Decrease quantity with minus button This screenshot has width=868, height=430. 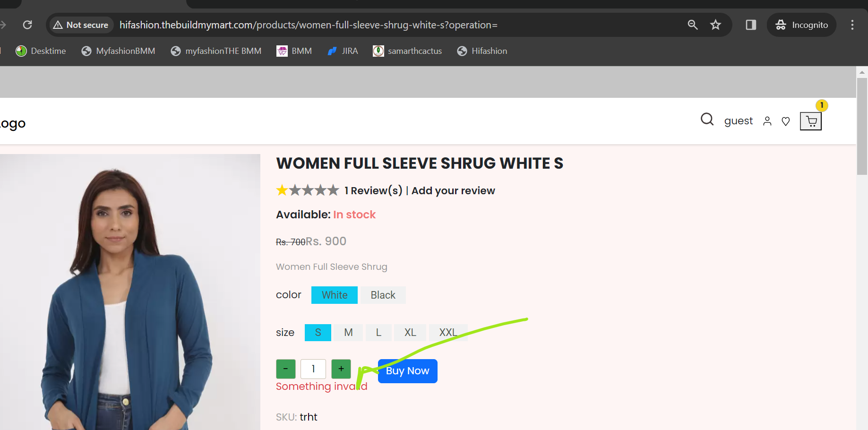286,369
